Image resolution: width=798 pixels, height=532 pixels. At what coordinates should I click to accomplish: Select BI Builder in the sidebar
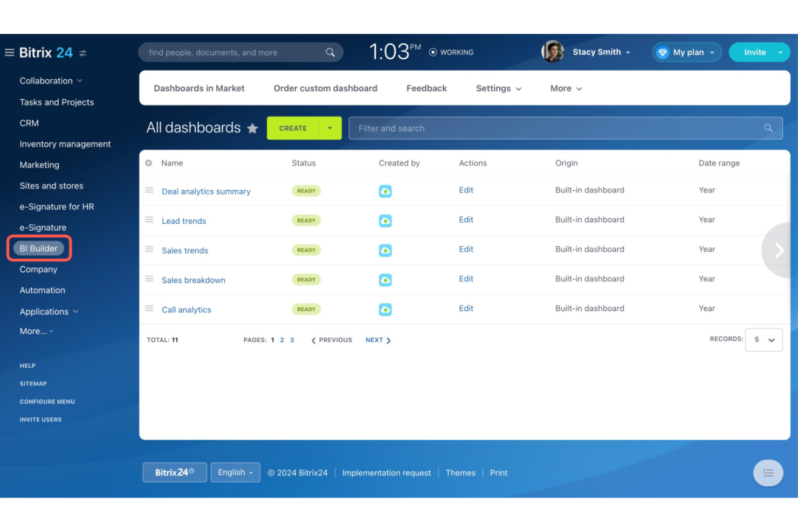click(38, 248)
